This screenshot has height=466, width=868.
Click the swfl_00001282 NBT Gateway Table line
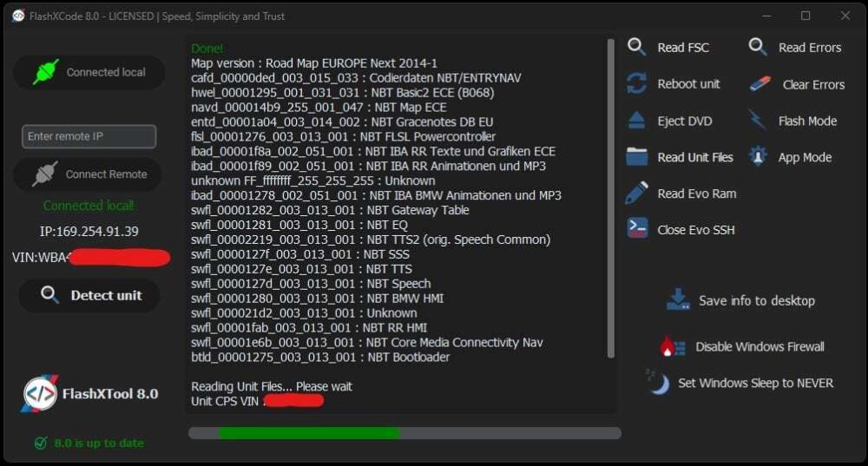coord(330,210)
